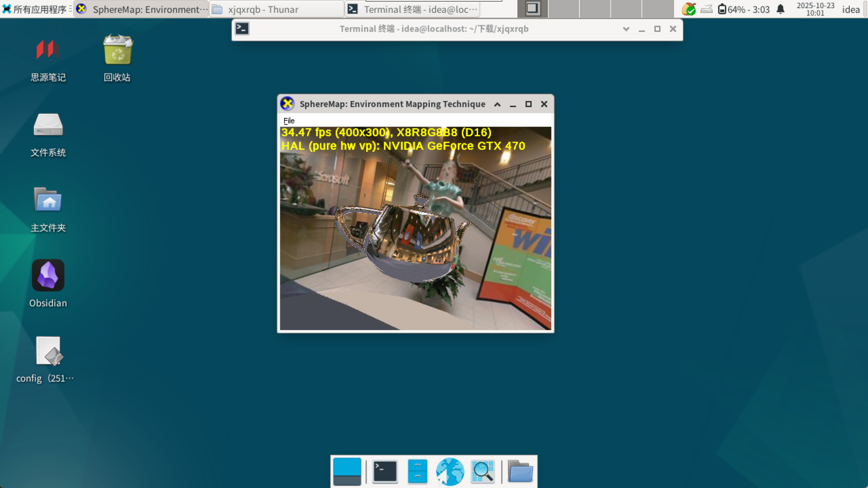This screenshot has height=488, width=868.
Task: Switch to the Terminal 终端 taskbar button
Action: tap(412, 9)
